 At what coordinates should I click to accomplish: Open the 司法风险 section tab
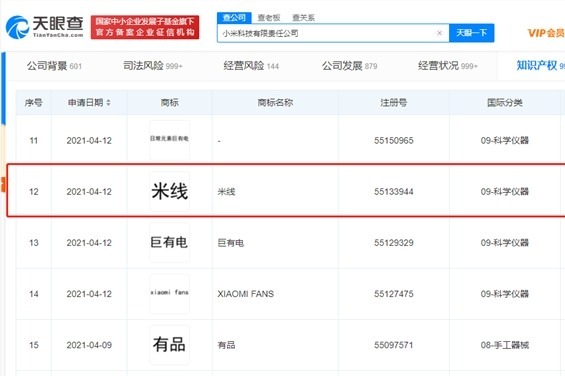point(153,66)
